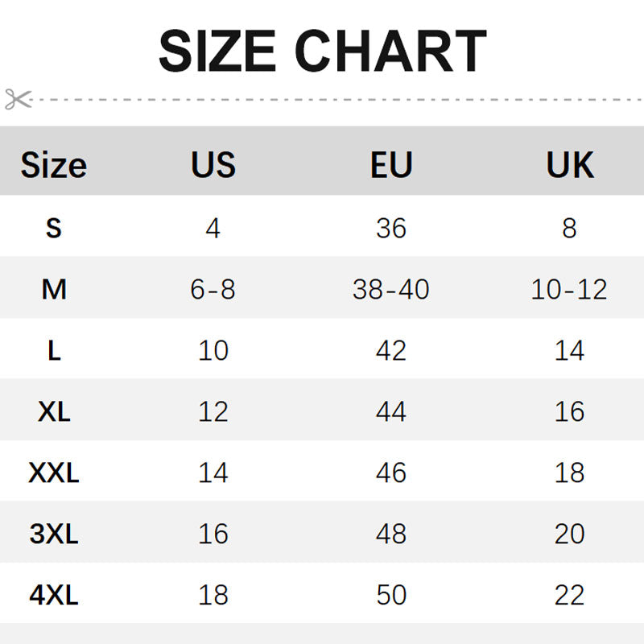Click EU size 50 in the 4XL row
The height and width of the screenshot is (644, 644).
click(x=391, y=595)
